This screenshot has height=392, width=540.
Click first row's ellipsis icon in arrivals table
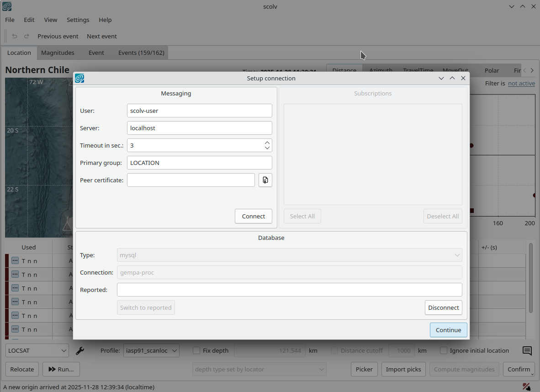click(x=15, y=260)
